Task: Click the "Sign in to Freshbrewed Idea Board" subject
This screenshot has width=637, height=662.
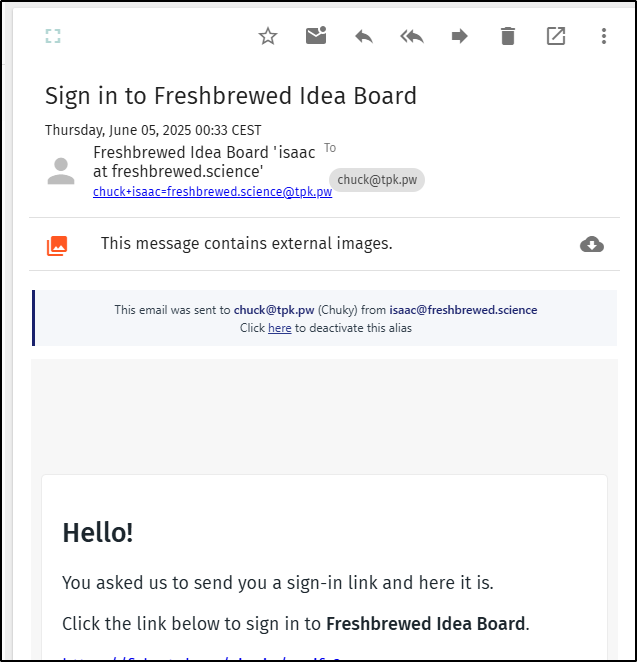Action: (x=231, y=96)
